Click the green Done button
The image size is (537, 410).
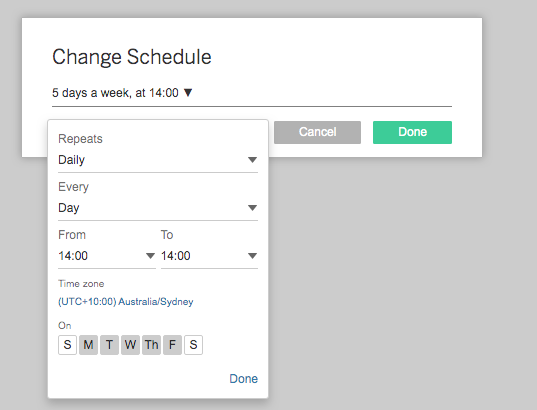412,132
